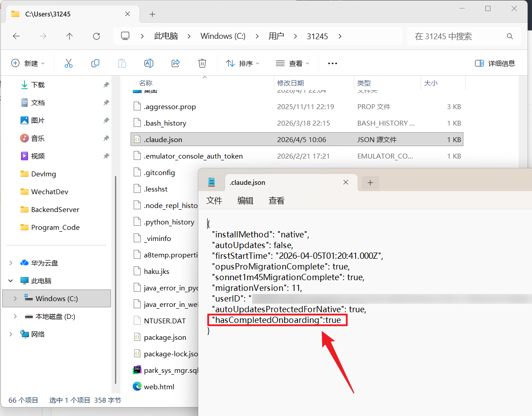Expand the 网络 tree node

(x=11, y=334)
